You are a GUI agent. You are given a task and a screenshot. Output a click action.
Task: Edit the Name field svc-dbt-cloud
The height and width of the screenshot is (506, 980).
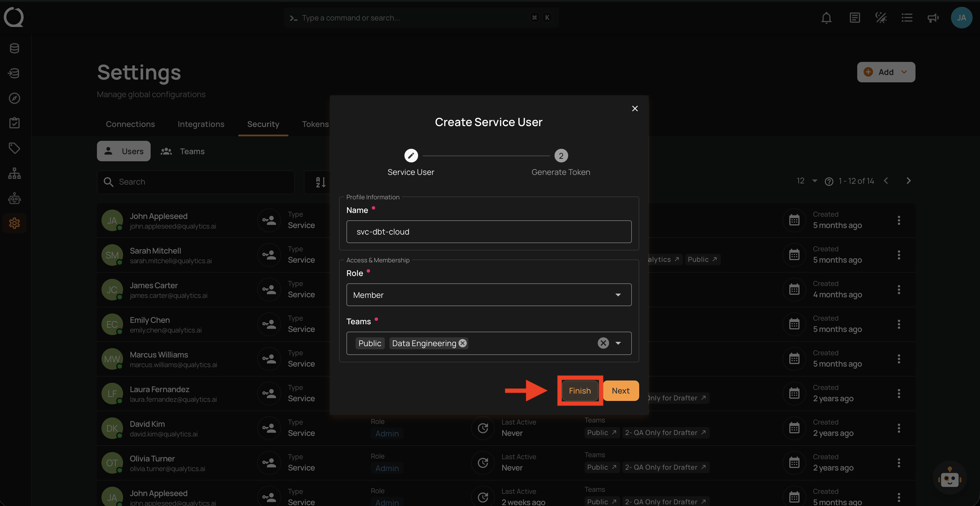[x=489, y=232]
